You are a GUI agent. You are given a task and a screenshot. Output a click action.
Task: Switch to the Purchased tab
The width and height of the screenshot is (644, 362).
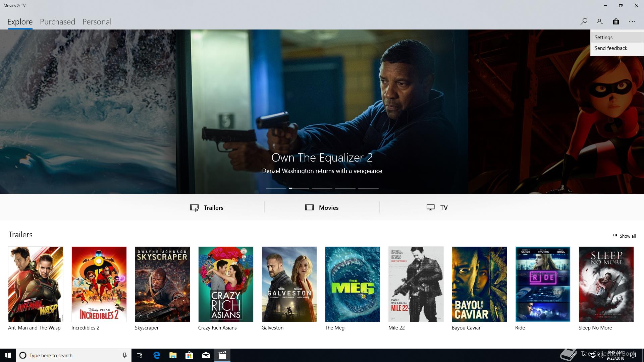point(58,22)
